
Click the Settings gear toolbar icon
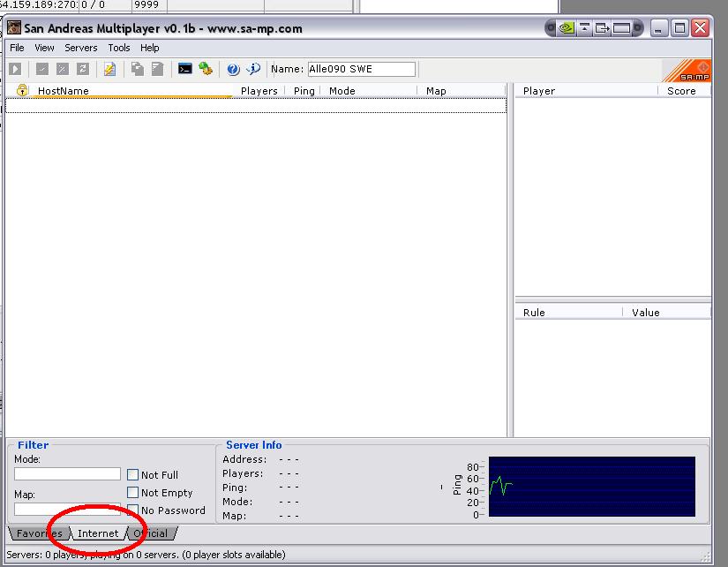coord(206,69)
